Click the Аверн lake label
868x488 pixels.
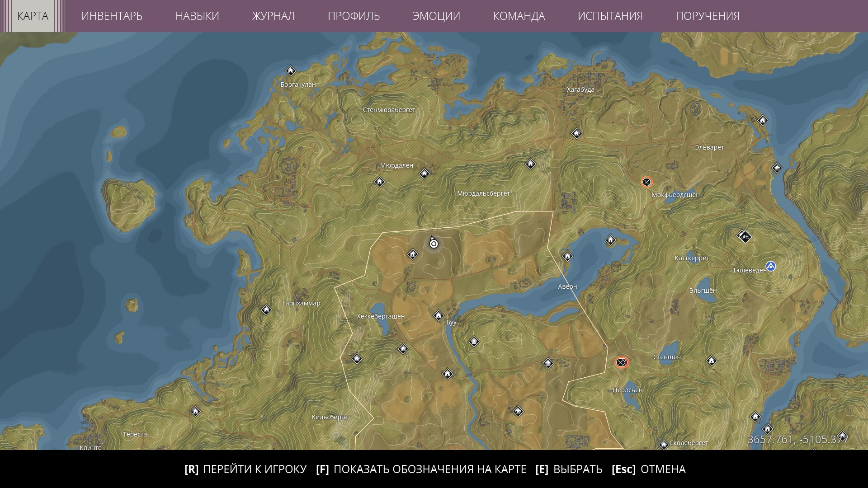[x=567, y=286]
